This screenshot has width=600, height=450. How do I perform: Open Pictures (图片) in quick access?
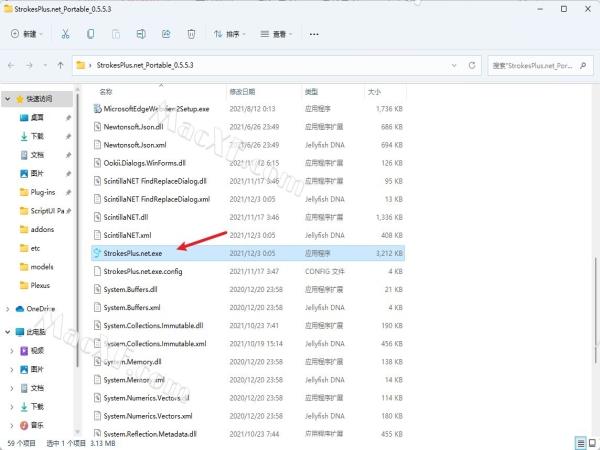point(37,174)
